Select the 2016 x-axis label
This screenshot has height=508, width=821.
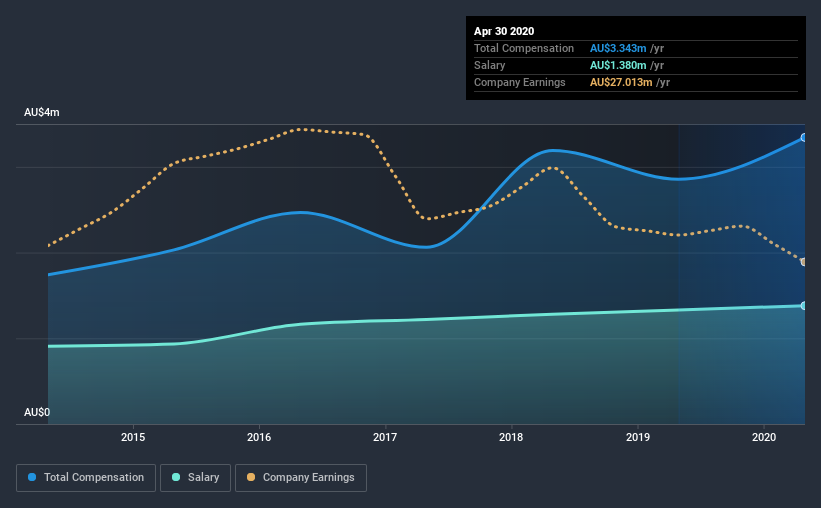point(259,437)
